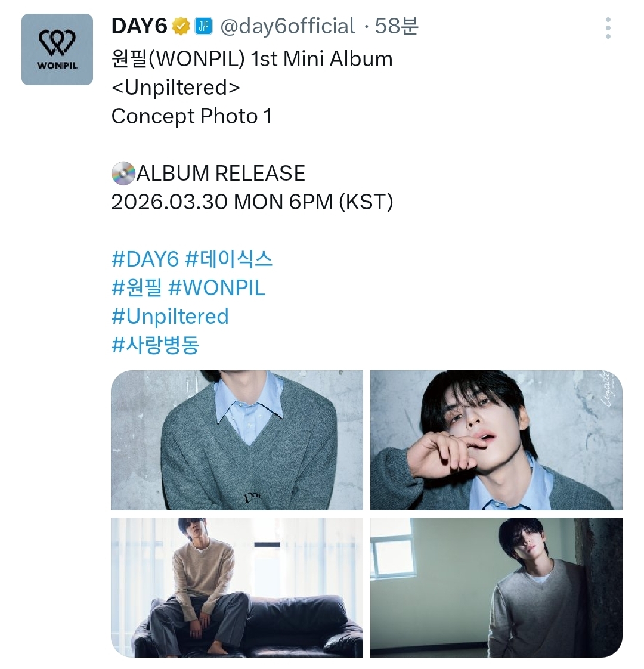
Task: Open the #WONPIL hashtag
Action: click(217, 287)
